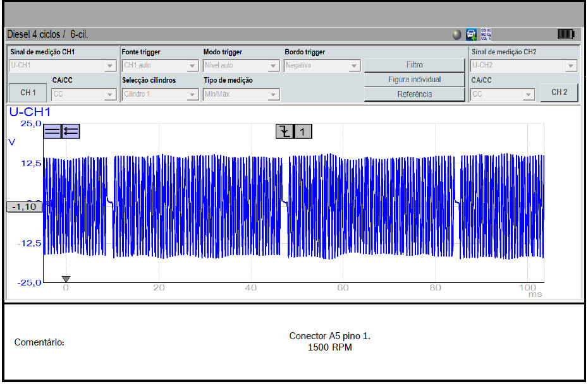Expand the Tipo de medição dropdown
This screenshot has height=384, width=588.
[241, 95]
